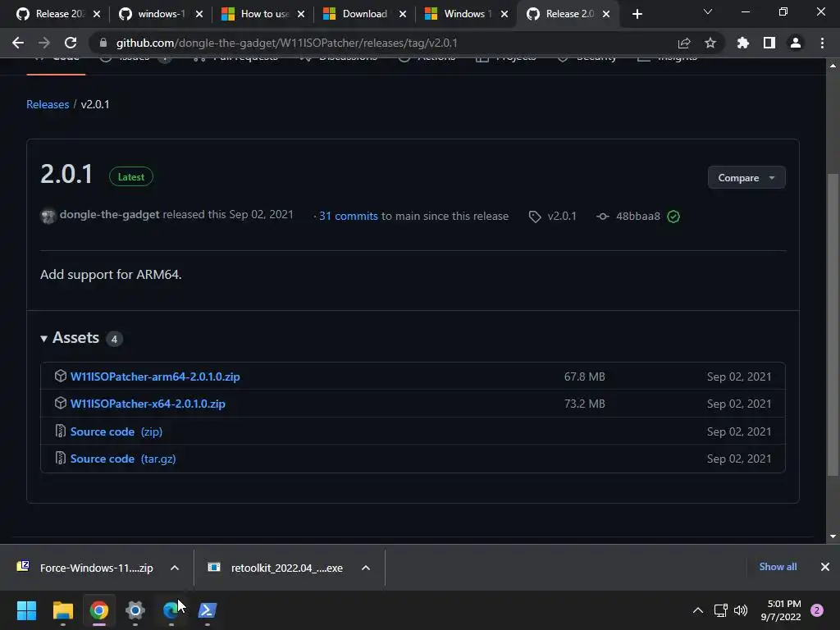Open dongle-the-gadget profile link
840x630 pixels.
click(x=110, y=214)
